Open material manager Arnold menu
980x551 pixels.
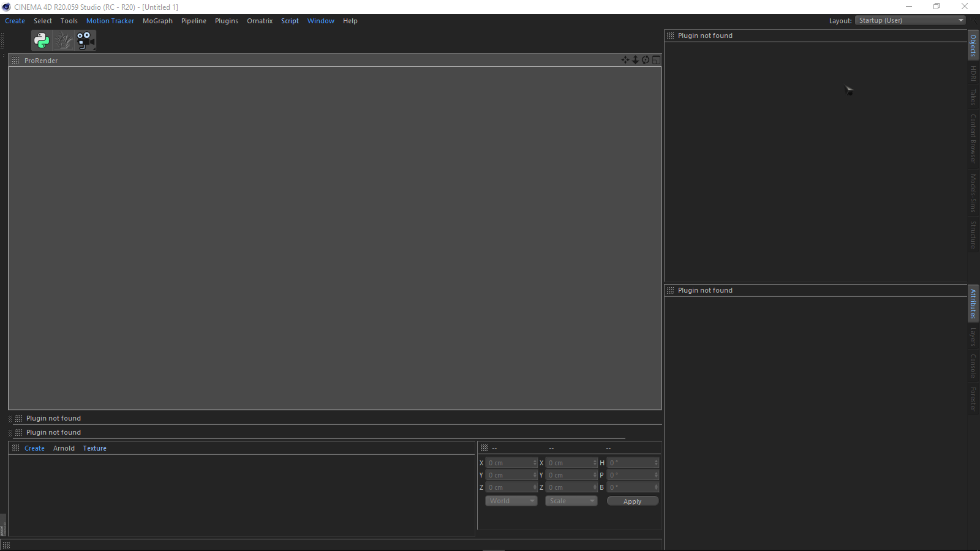coord(64,448)
